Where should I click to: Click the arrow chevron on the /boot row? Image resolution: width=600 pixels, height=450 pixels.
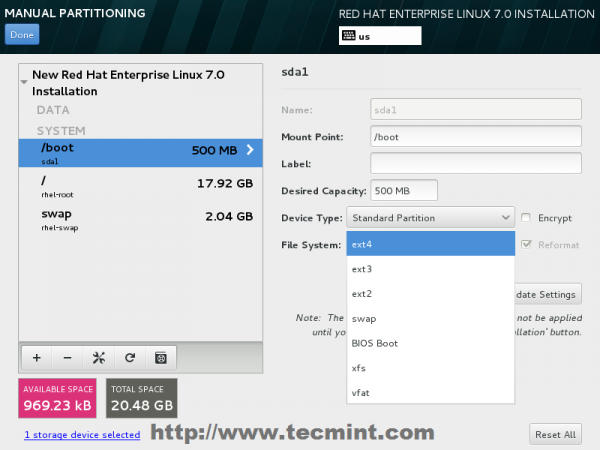250,150
